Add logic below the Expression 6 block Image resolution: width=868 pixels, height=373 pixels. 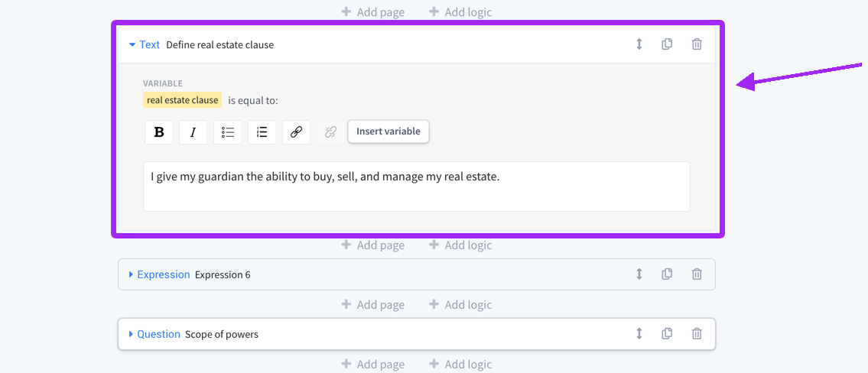[x=460, y=305]
